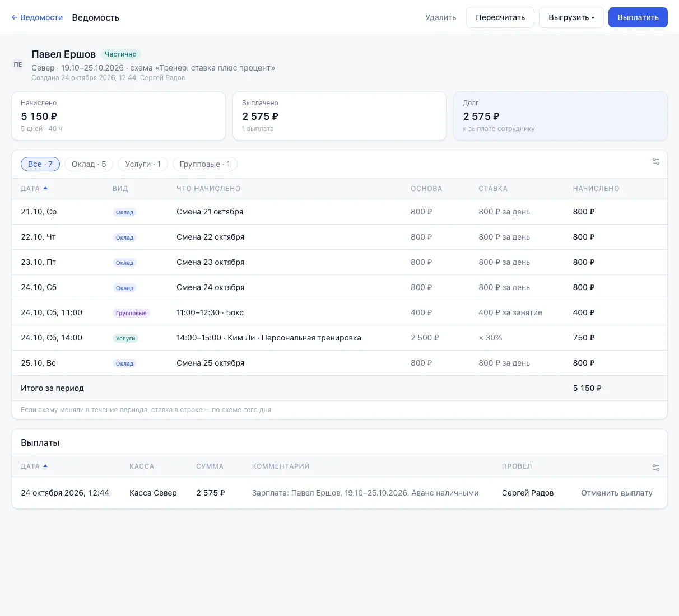Click the Групповые badge in the Бокс row
This screenshot has width=679, height=616.
pyautogui.click(x=131, y=313)
